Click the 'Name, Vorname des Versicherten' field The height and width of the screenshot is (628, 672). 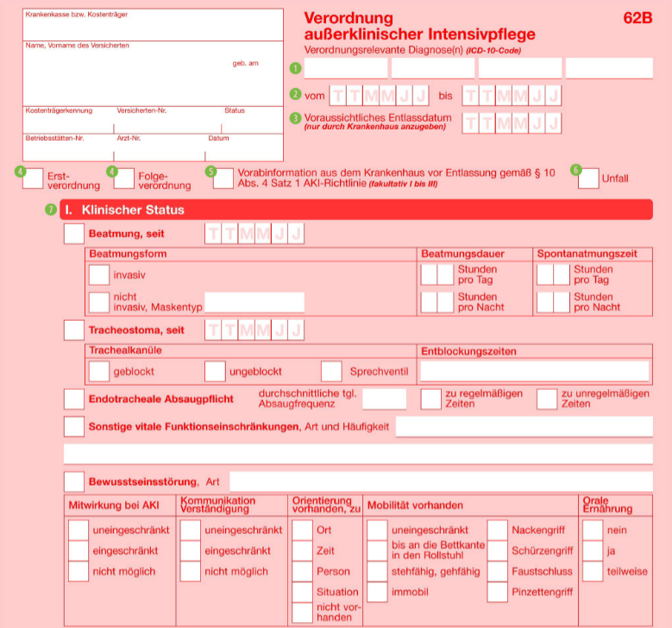153,73
